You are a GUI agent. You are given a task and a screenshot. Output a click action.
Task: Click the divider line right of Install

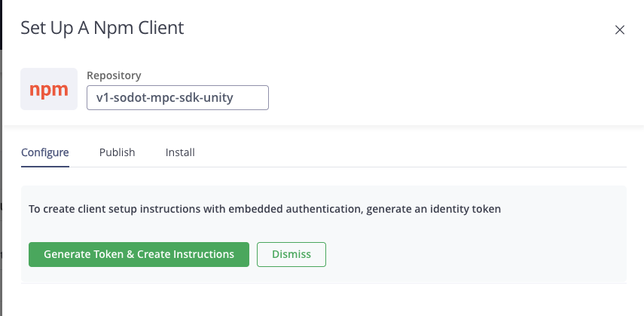tap(411, 167)
